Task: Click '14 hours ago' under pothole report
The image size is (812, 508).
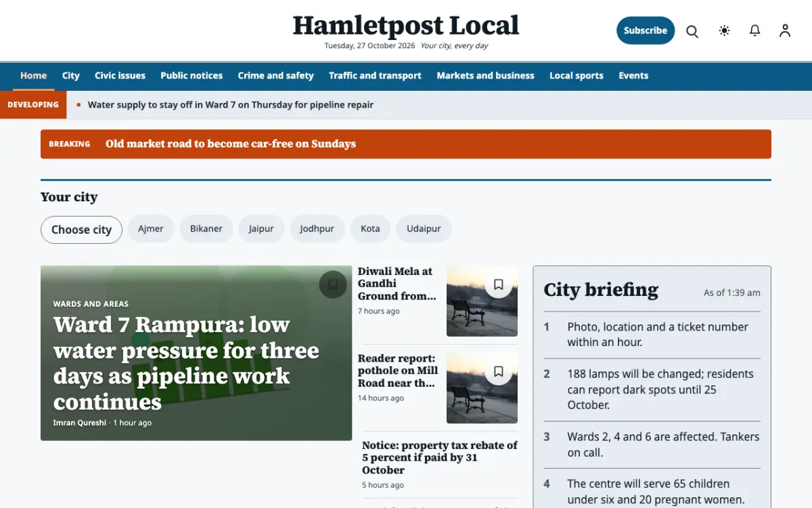Action: [381, 398]
